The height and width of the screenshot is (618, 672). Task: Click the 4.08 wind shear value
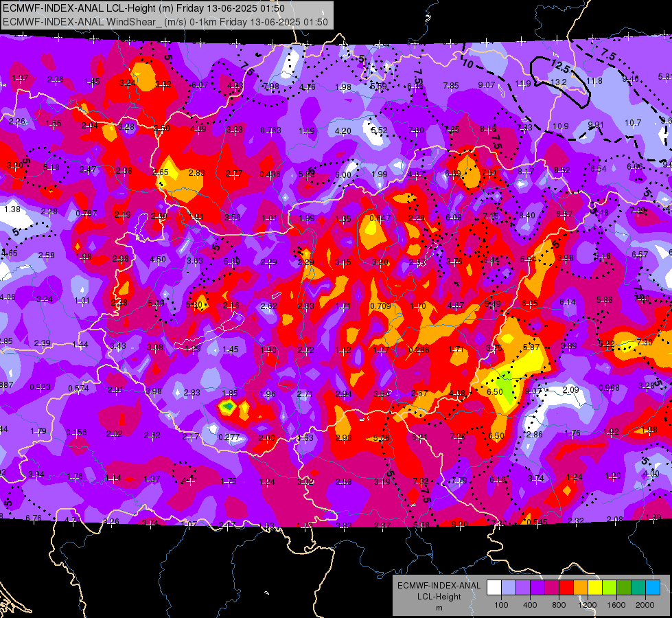457,393
